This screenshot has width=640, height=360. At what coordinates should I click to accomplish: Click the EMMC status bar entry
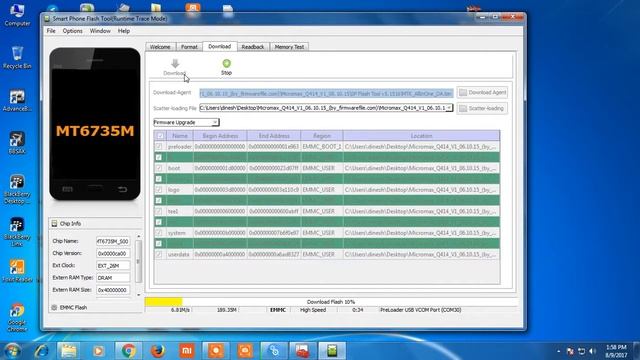278,310
